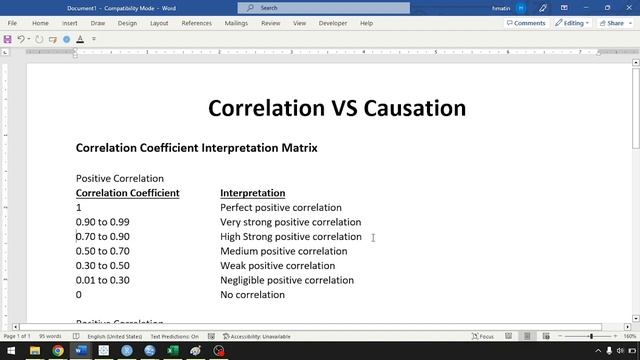The width and height of the screenshot is (640, 360).
Task: Click the zoom slider handle
Action: [591, 336]
